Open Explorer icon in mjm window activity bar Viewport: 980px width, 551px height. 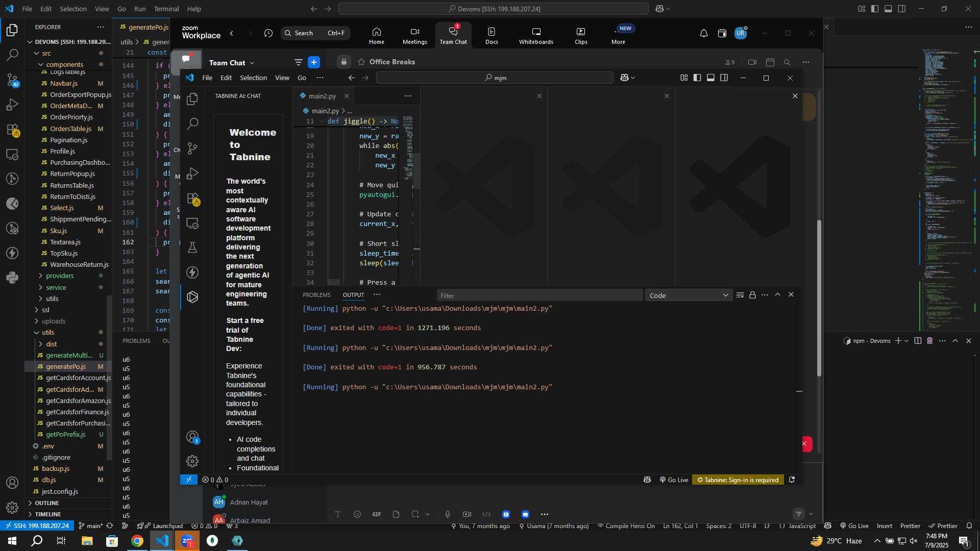[x=192, y=98]
